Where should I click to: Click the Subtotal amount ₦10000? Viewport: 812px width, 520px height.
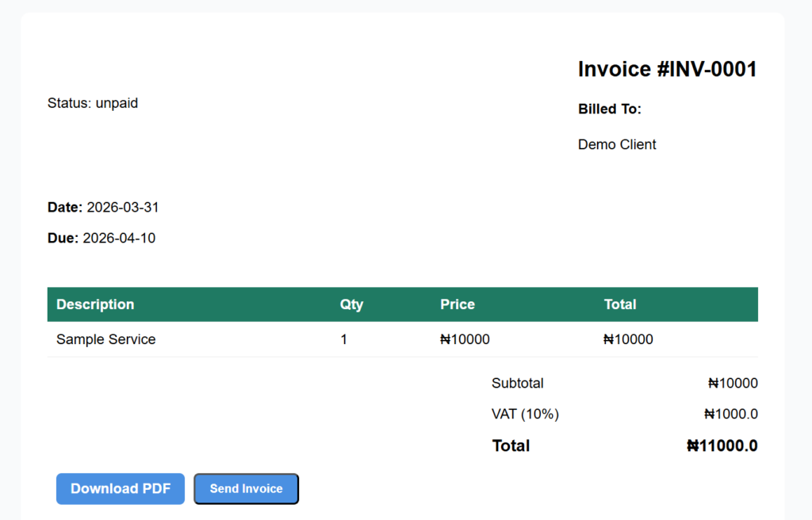tap(733, 384)
